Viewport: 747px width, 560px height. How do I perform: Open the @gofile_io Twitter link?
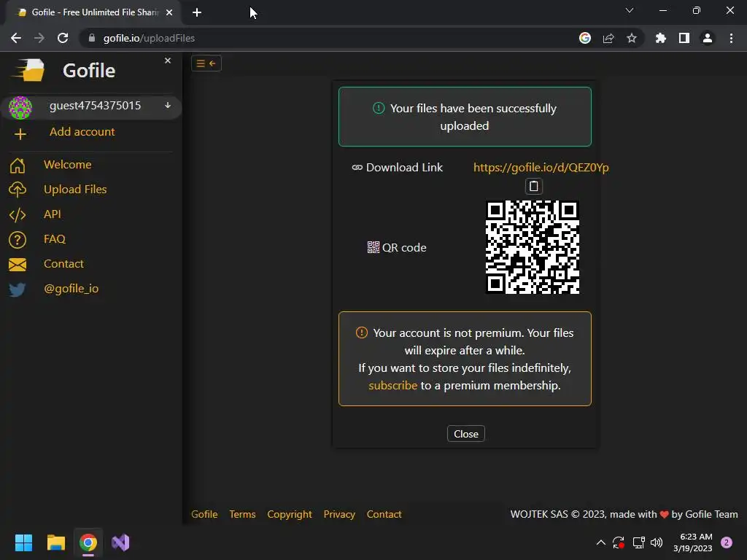pos(71,288)
